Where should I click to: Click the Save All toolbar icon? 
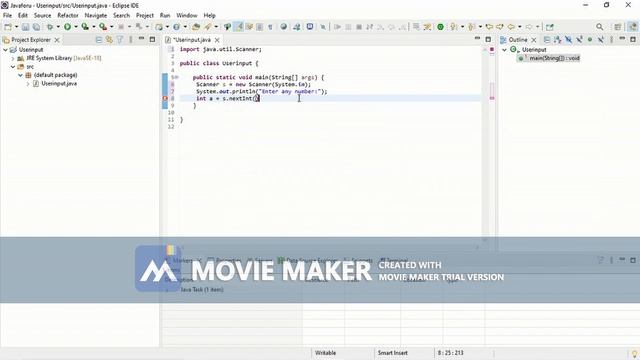click(x=36, y=27)
